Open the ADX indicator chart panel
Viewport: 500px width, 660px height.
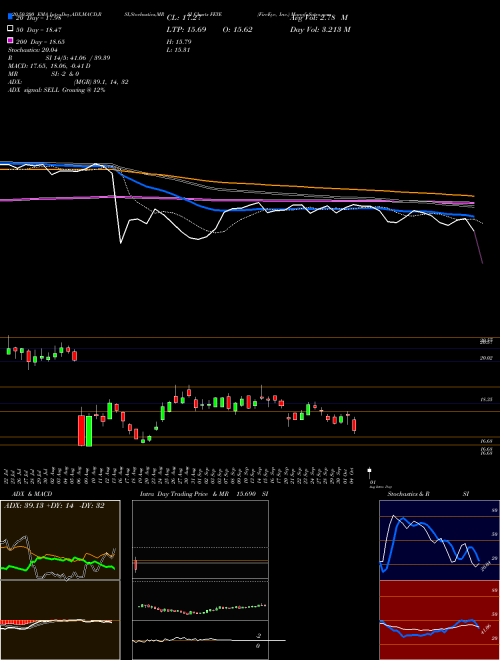60,540
